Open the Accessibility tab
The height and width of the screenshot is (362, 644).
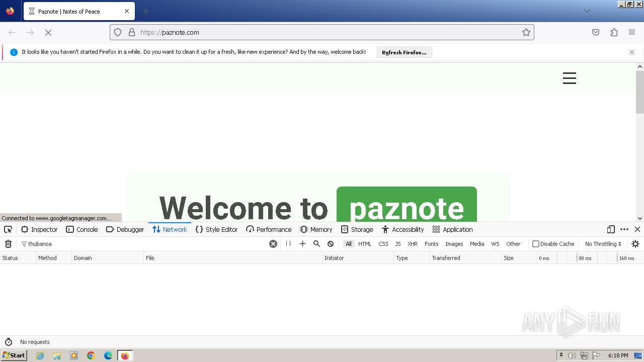(403, 229)
